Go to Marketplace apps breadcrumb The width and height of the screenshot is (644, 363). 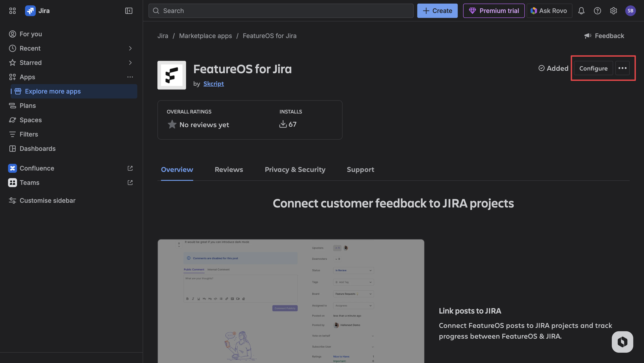coord(205,36)
